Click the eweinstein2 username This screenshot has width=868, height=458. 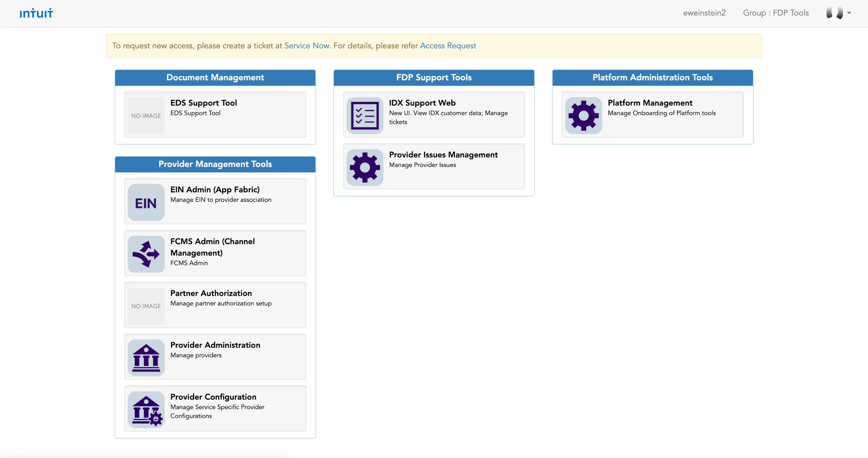point(704,13)
